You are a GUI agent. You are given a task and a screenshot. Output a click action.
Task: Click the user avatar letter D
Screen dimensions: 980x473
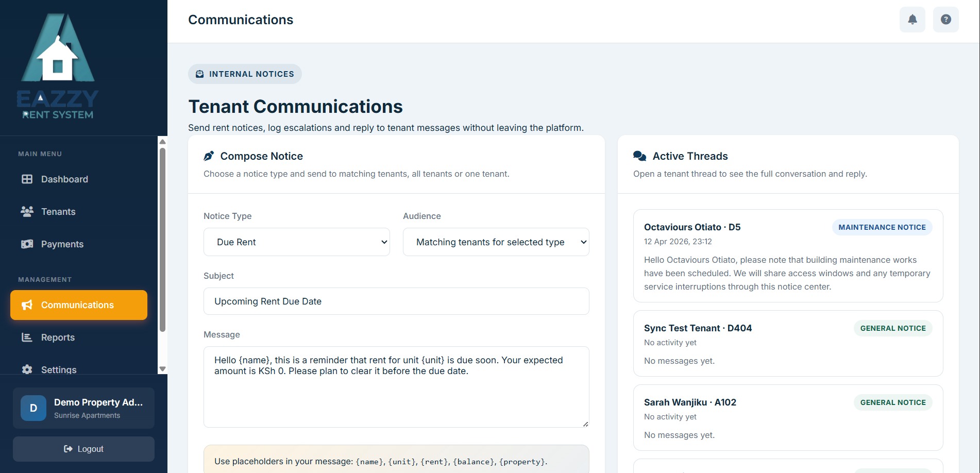click(33, 408)
